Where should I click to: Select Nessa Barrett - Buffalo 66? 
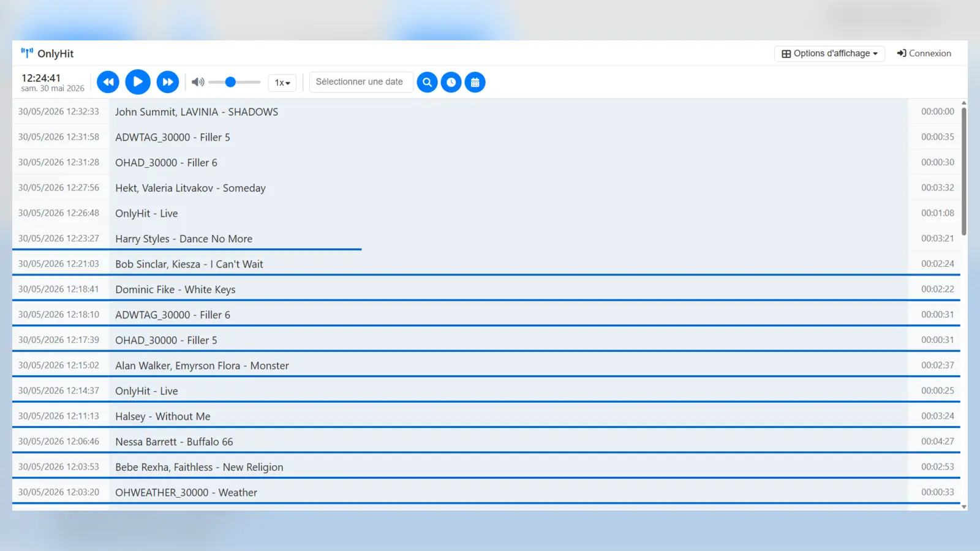[x=486, y=441]
